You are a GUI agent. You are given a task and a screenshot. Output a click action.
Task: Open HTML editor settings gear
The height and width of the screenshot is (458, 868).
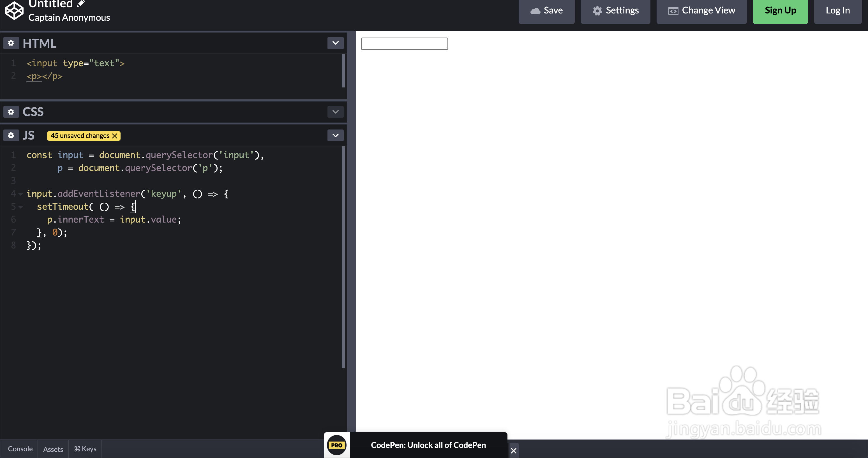pos(11,43)
